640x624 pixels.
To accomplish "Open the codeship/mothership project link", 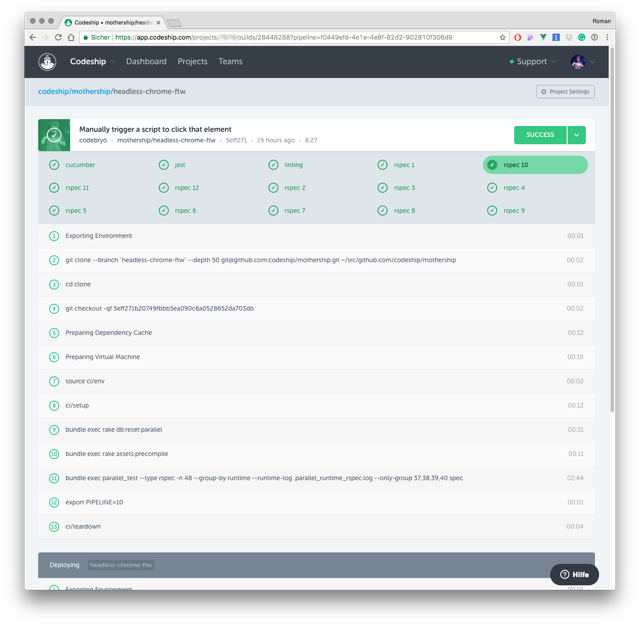I will 74,91.
